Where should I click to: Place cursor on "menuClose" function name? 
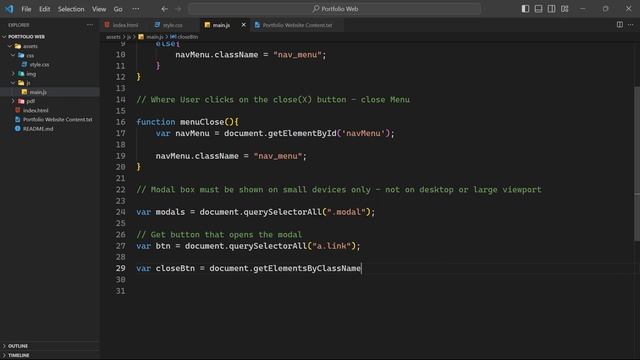pos(202,122)
